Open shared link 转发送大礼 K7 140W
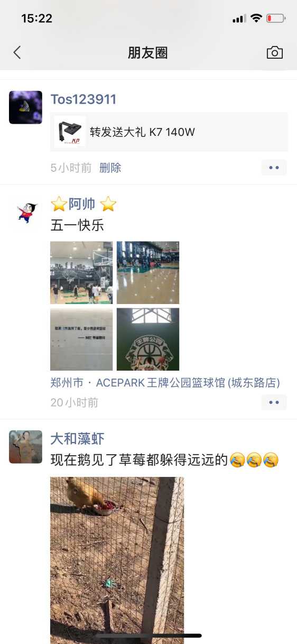 tap(169, 132)
